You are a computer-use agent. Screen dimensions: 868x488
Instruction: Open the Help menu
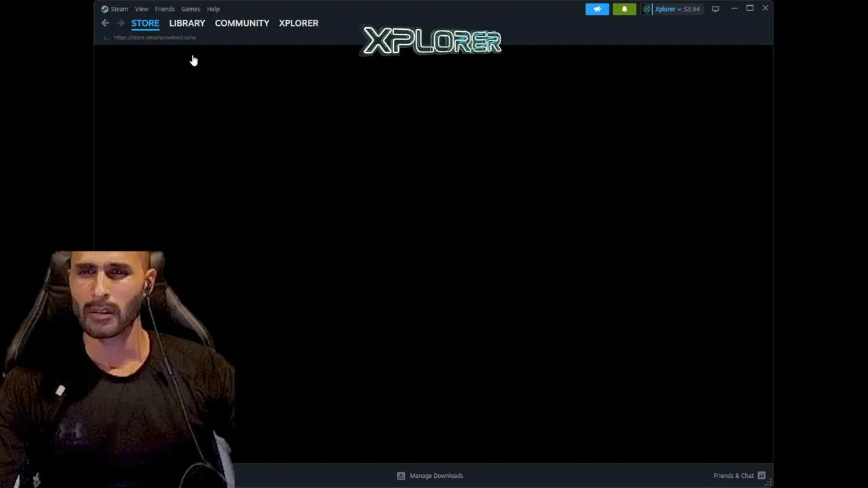[x=213, y=9]
